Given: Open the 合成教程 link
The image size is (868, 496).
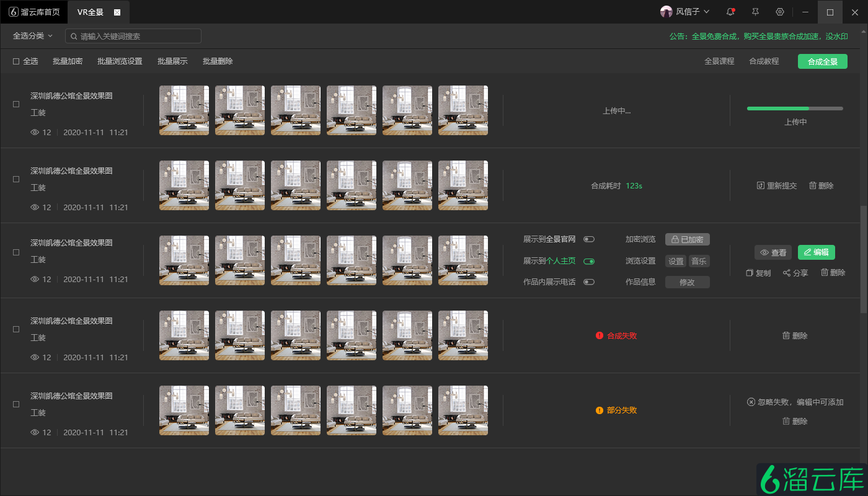Looking at the screenshot, I should [764, 61].
